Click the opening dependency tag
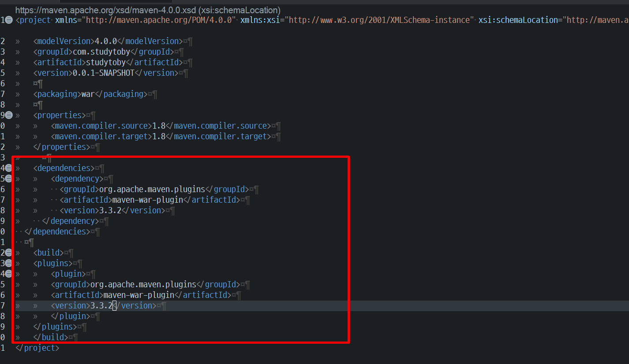Image resolution: width=629 pixels, height=364 pixels. coord(77,178)
